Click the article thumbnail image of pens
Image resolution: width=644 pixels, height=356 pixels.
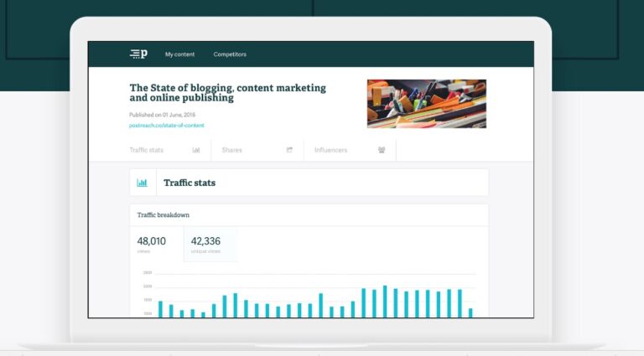tap(426, 103)
